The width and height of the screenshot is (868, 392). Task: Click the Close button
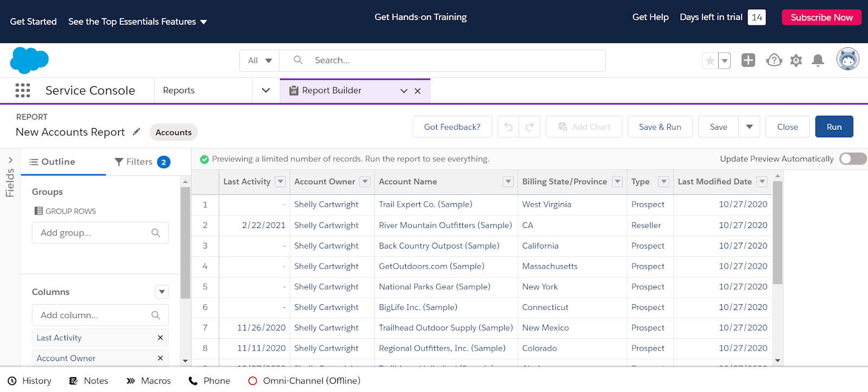[x=787, y=127]
